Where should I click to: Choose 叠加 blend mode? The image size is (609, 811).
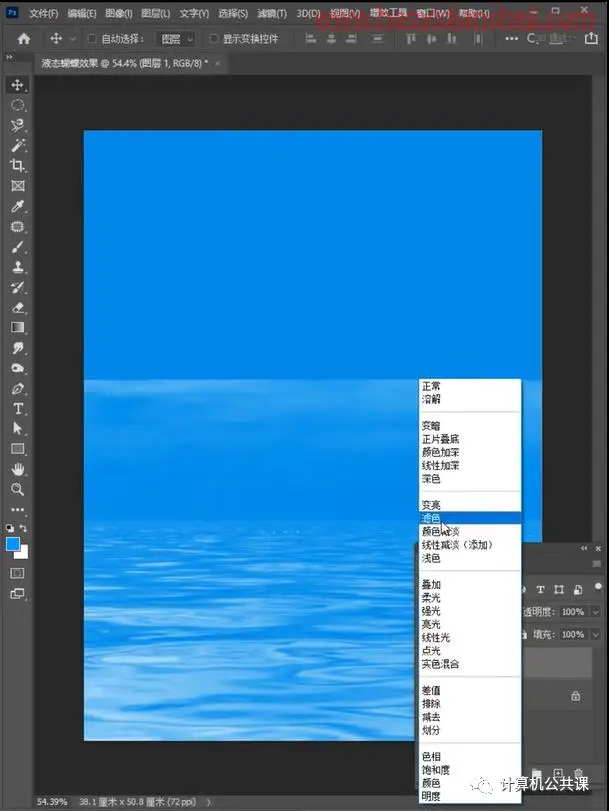click(x=470, y=584)
